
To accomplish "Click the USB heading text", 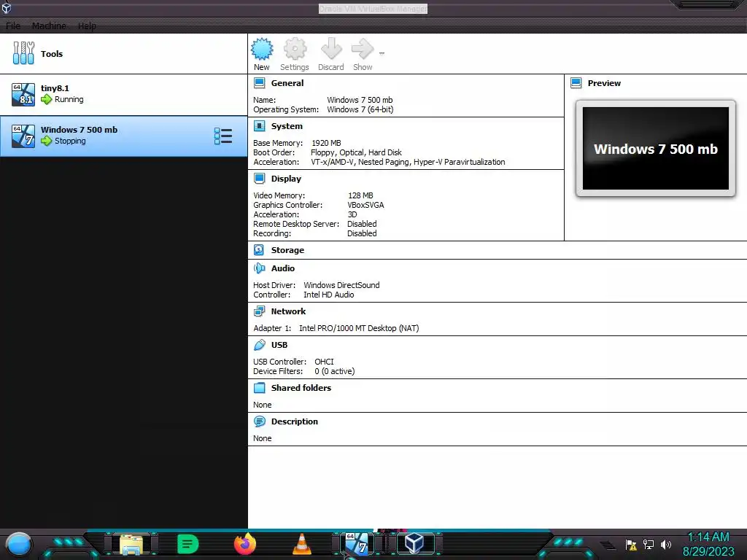I will point(279,345).
